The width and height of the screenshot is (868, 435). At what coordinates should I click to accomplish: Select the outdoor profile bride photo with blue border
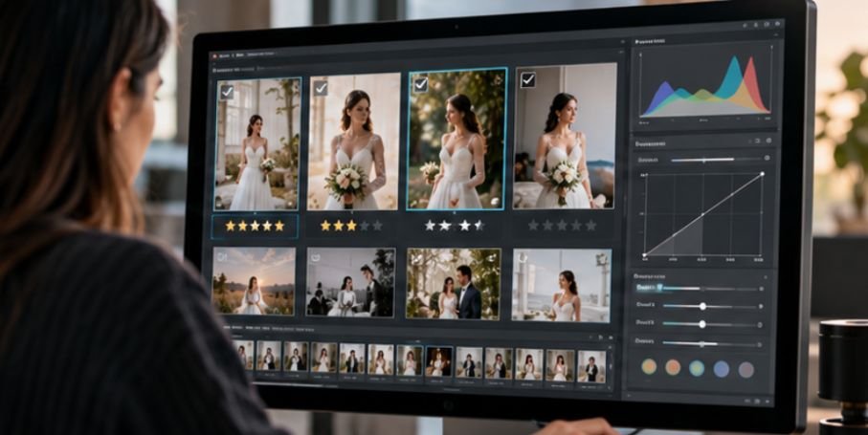coord(456,139)
